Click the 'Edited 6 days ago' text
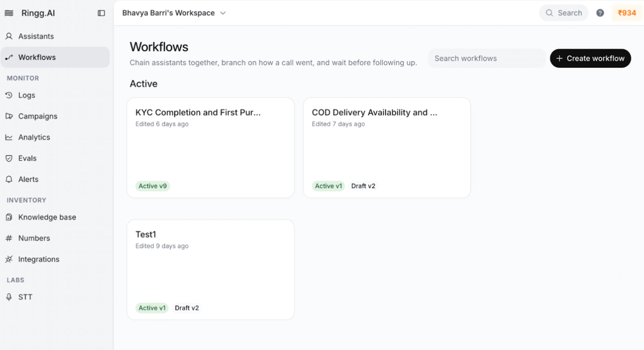The width and height of the screenshot is (644, 350). pos(162,124)
